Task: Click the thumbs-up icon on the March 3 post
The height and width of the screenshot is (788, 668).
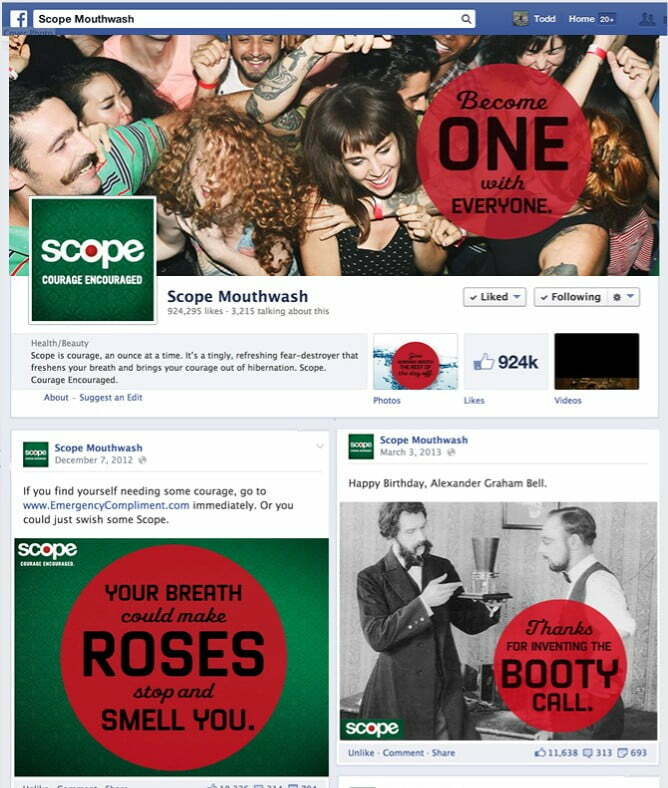Action: pyautogui.click(x=539, y=752)
